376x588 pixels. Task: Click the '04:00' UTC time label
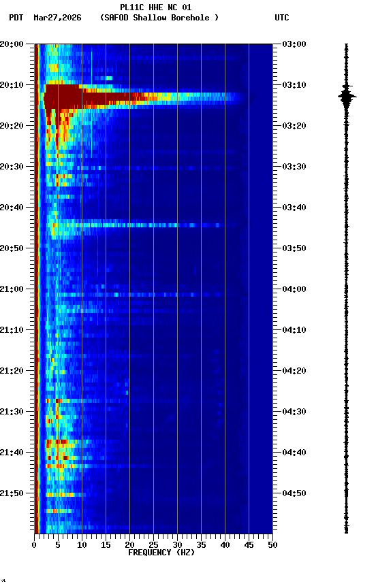(x=294, y=289)
